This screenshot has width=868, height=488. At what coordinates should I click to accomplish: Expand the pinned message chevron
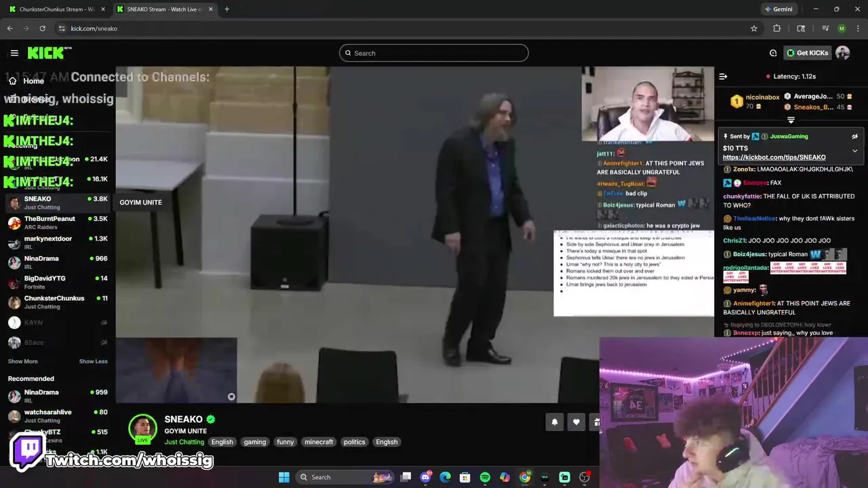click(854, 150)
